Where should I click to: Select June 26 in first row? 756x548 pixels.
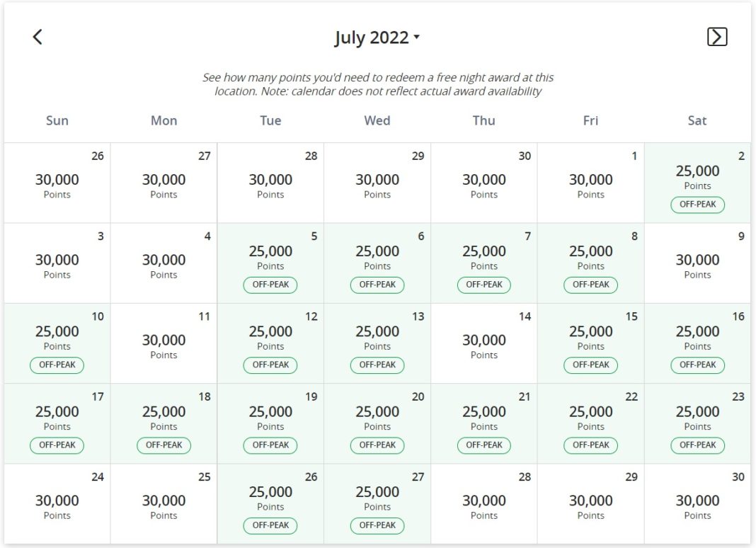57,183
